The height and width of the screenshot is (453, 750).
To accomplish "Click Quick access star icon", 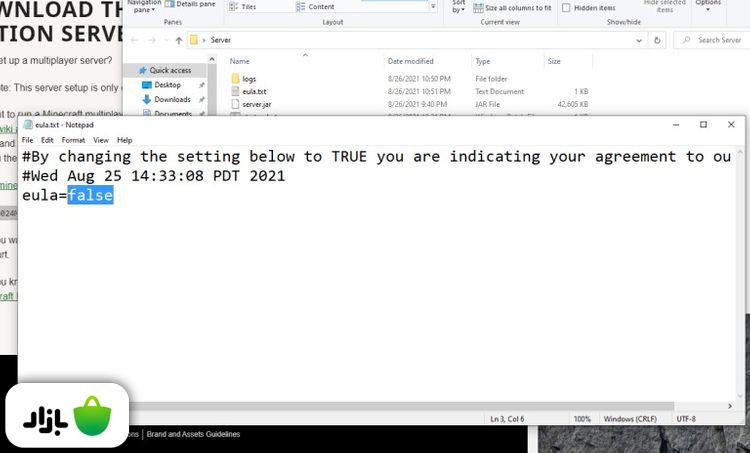I will click(x=142, y=70).
